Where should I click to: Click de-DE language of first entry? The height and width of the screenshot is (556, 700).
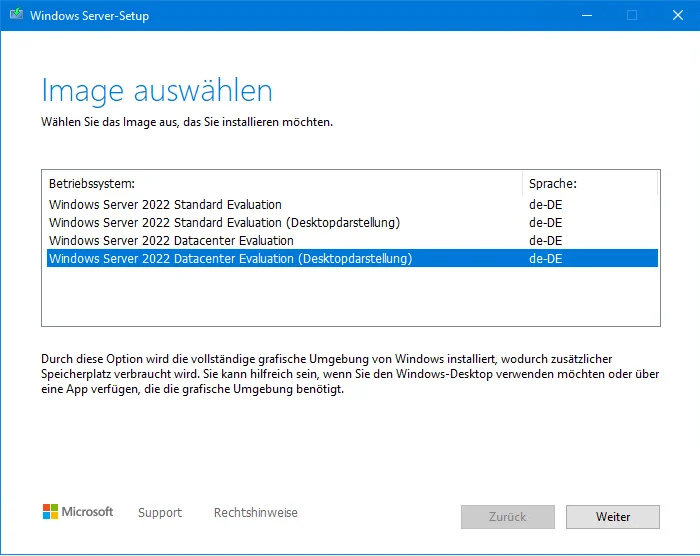point(546,205)
